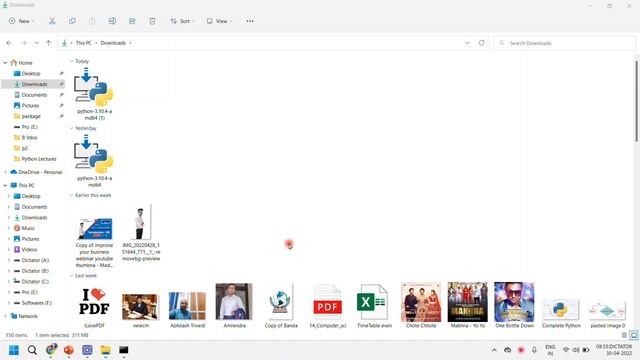Open address bar history dropdown
Viewport: 640px width, 360px height.
[467, 43]
